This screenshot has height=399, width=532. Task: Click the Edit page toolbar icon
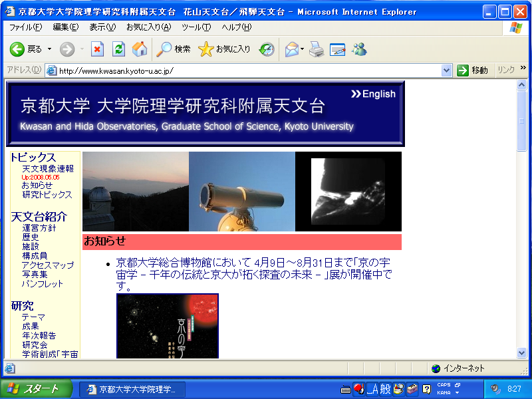(338, 49)
